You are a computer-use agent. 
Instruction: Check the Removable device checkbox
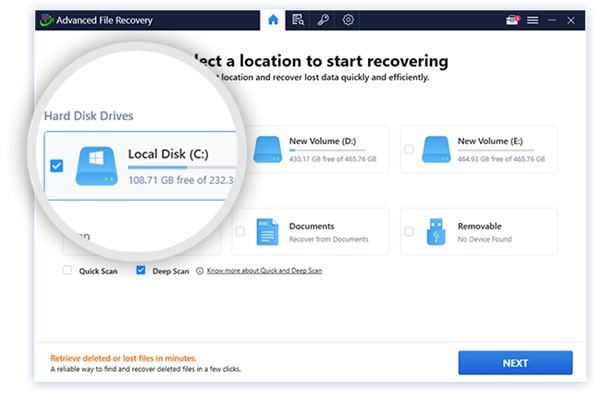point(409,231)
